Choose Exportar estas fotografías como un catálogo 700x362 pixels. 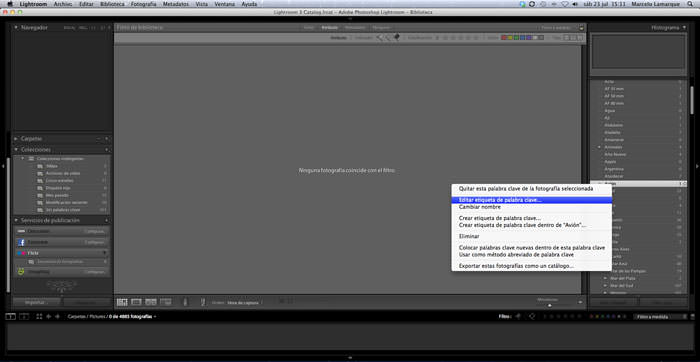(516, 266)
